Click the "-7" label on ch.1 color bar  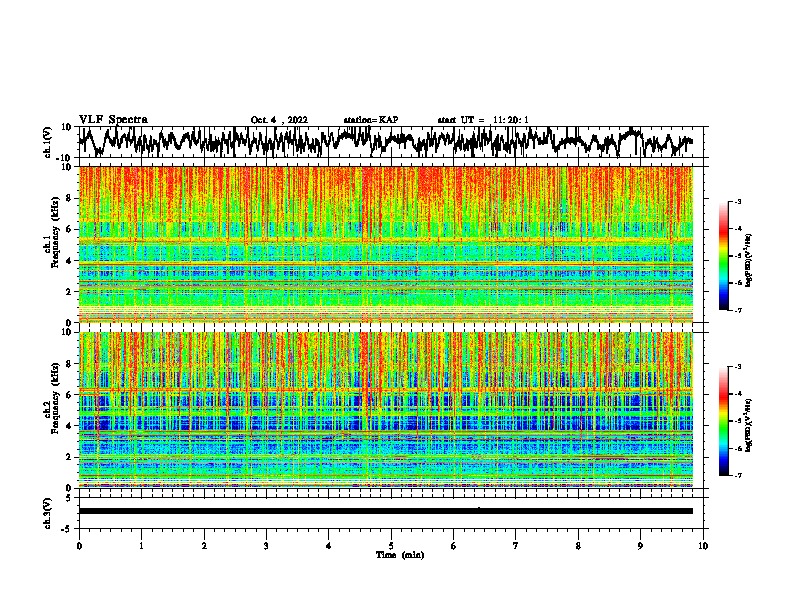click(737, 310)
